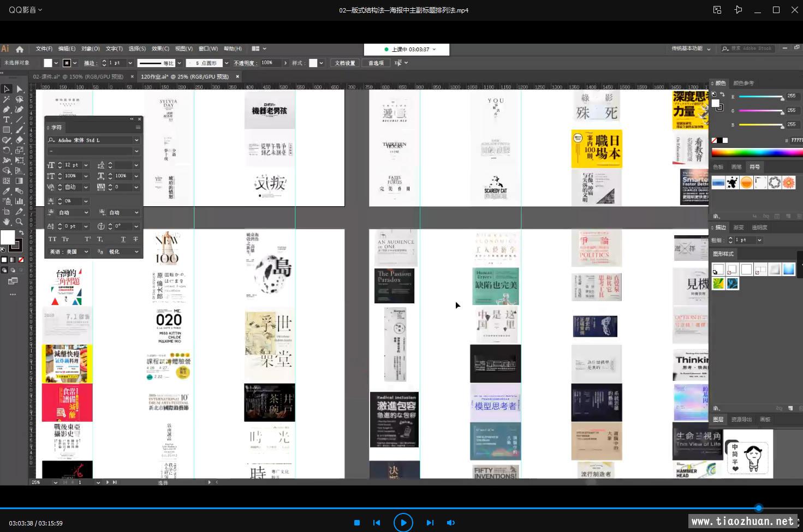The image size is (803, 532).
Task: Apply Small Caps Tr text style
Action: pos(66,239)
